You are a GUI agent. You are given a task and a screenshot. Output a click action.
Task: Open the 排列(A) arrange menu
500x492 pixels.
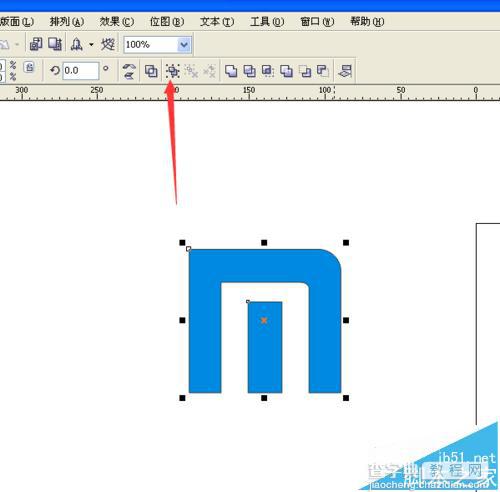pyautogui.click(x=67, y=22)
